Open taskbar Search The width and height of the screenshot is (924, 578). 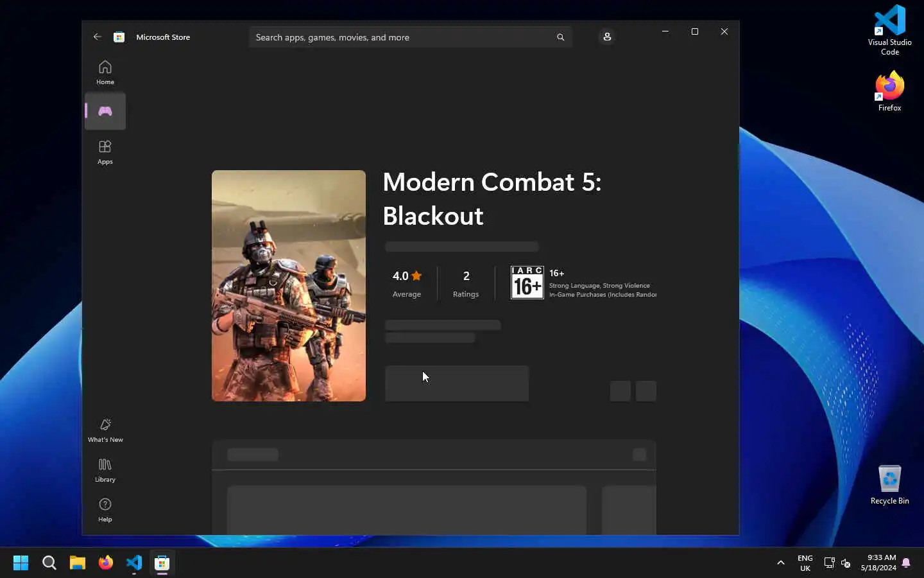point(49,563)
